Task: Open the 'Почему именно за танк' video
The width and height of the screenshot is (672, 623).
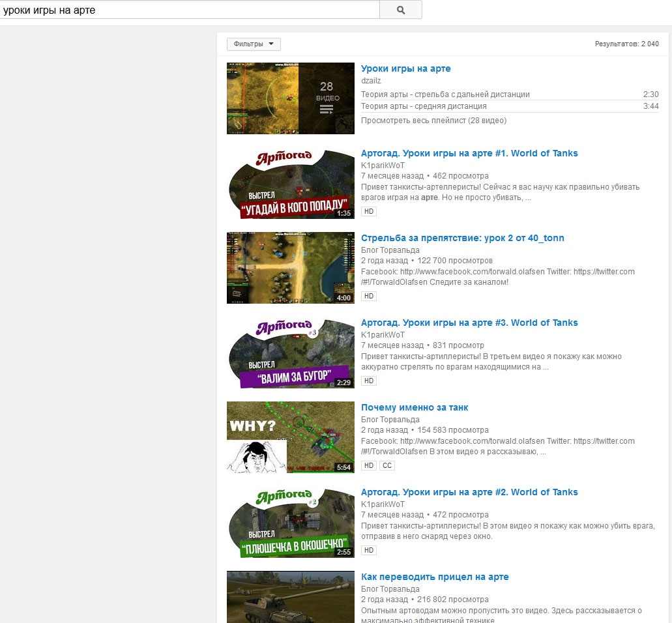Action: 415,407
